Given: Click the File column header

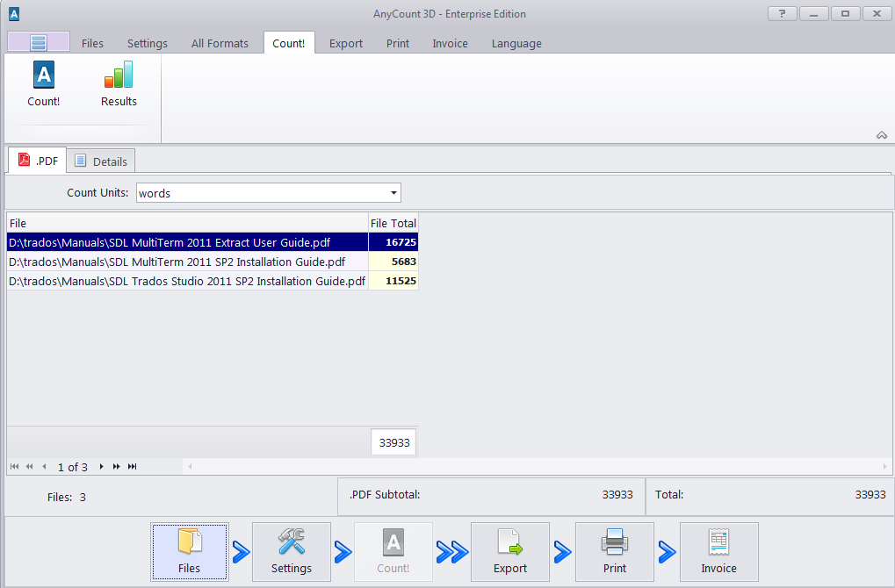Looking at the screenshot, I should click(x=187, y=223).
